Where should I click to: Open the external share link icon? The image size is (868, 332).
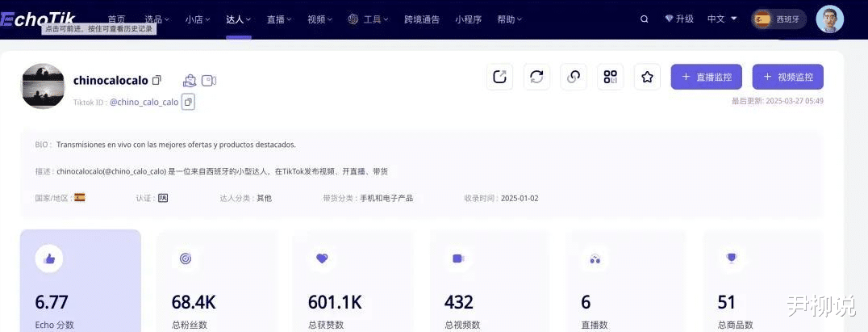(500, 77)
